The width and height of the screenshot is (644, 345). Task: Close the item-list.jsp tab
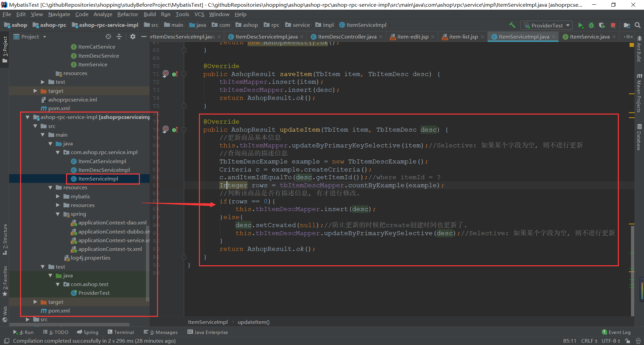[482, 37]
